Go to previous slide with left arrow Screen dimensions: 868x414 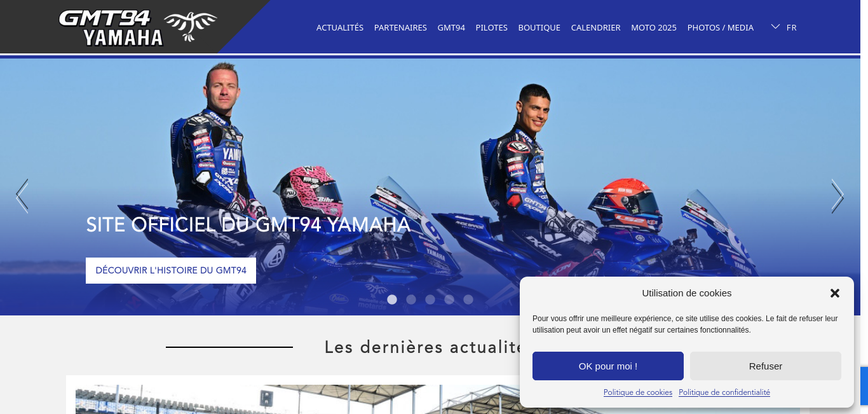tap(22, 196)
